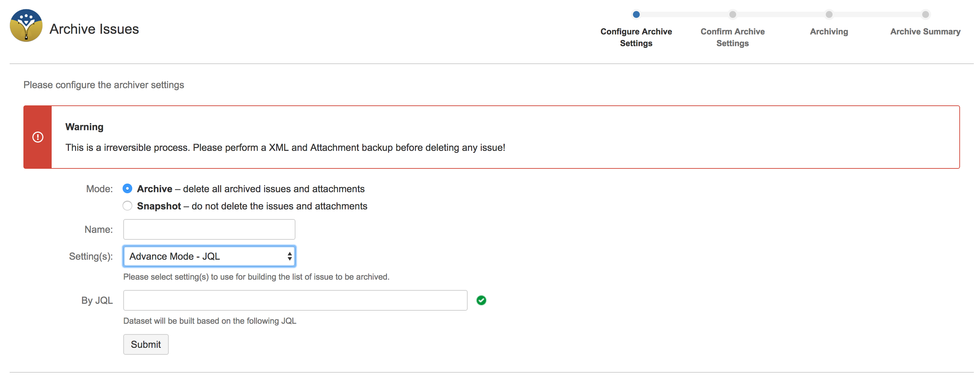The image size is (980, 383).
Task: Open the Advance Mode - JQL dropdown
Action: [x=209, y=256]
